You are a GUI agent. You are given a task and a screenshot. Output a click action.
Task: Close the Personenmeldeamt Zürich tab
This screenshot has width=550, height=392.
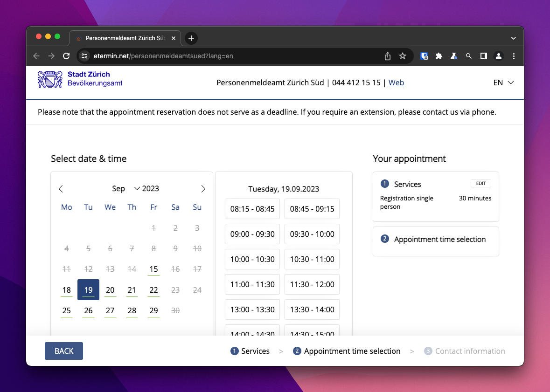tap(173, 38)
